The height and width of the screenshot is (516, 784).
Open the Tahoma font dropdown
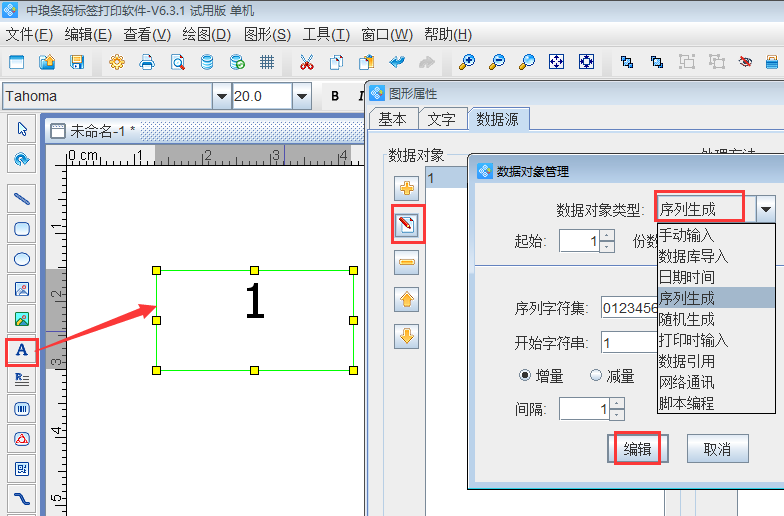[221, 97]
